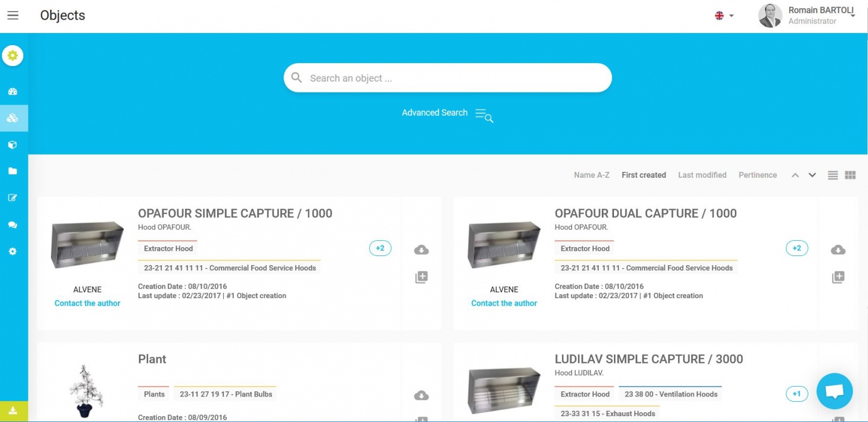The height and width of the screenshot is (422, 868).
Task: Open Advanced Search options
Action: tap(447, 113)
